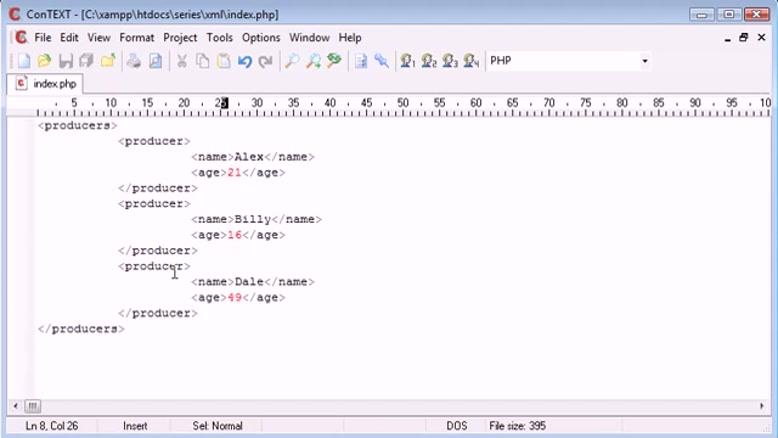
Task: Click the horizontal scrollbar thumb
Action: point(33,406)
